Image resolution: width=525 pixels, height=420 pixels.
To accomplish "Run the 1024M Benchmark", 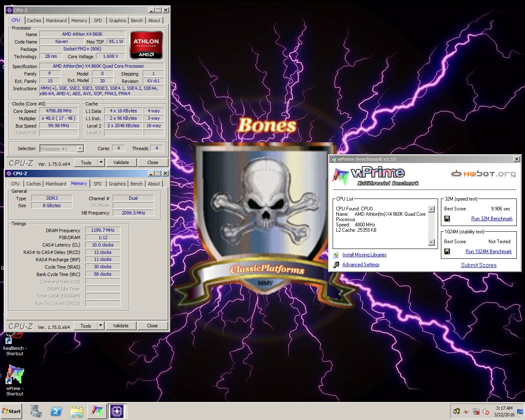I will 488,251.
